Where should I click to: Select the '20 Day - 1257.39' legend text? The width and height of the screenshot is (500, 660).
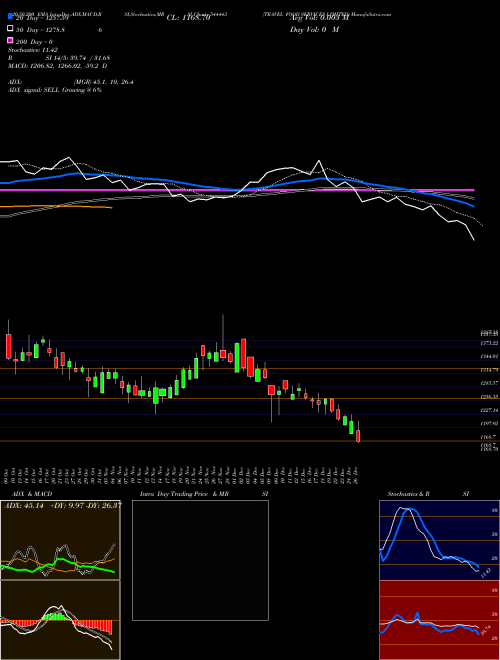(x=42, y=18)
